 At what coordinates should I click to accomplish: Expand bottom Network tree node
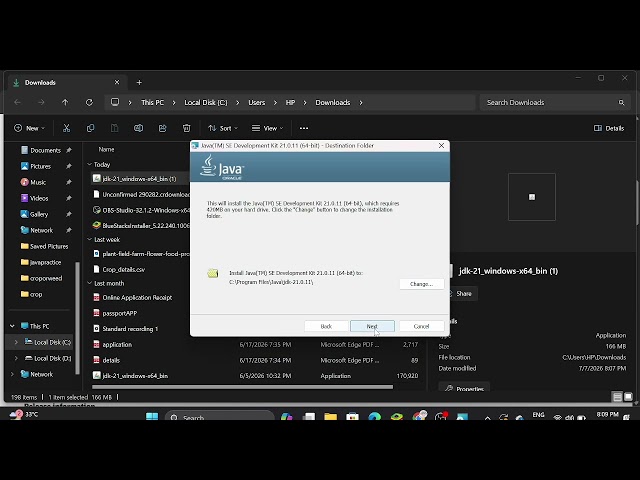(12, 374)
